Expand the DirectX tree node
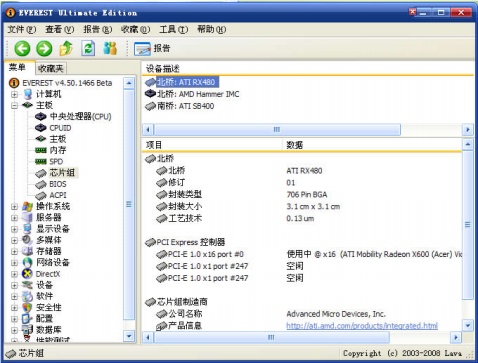The height and width of the screenshot is (363, 478). pos(14,274)
